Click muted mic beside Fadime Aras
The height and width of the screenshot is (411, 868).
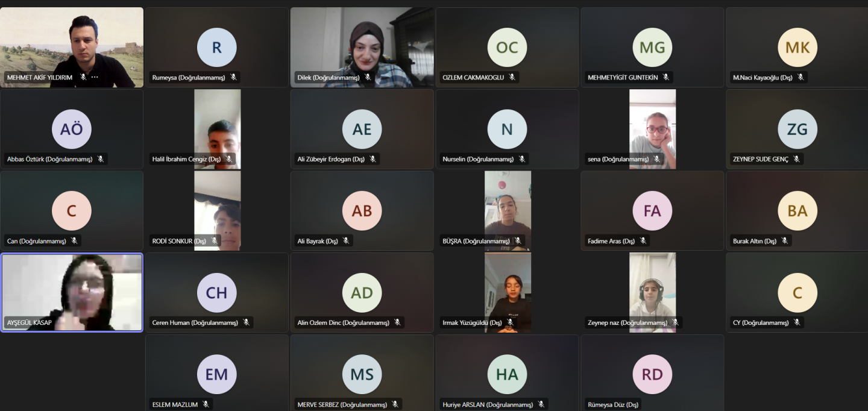pyautogui.click(x=643, y=241)
